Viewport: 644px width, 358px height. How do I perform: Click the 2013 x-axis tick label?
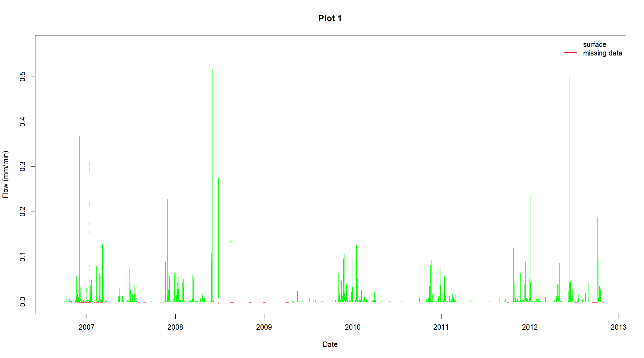point(619,327)
